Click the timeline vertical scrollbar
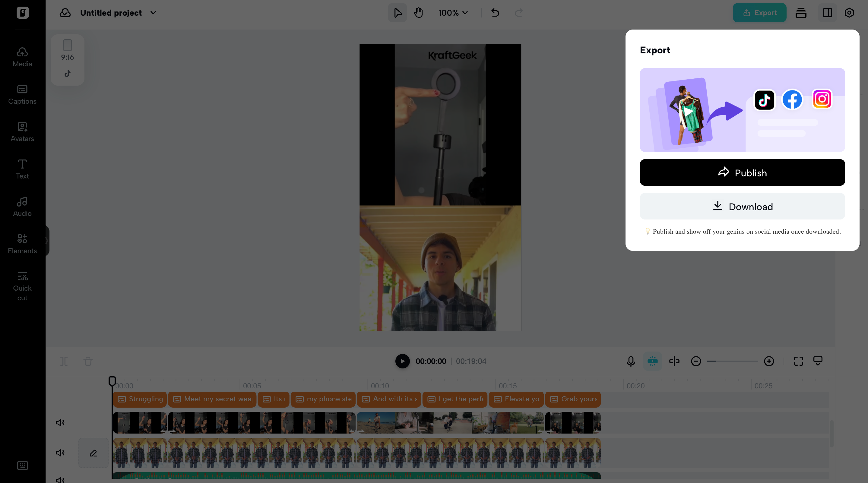Viewport: 868px width, 483px height. [x=832, y=434]
